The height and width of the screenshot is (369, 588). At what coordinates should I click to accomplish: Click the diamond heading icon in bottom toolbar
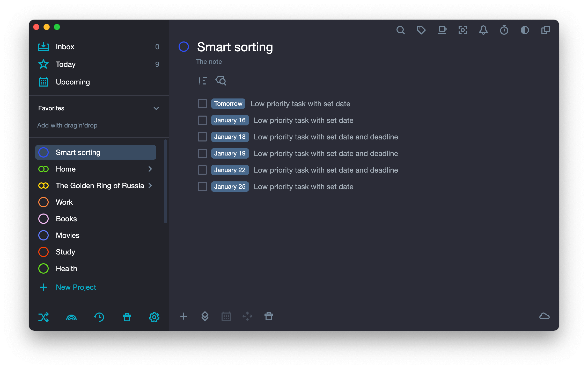point(205,316)
